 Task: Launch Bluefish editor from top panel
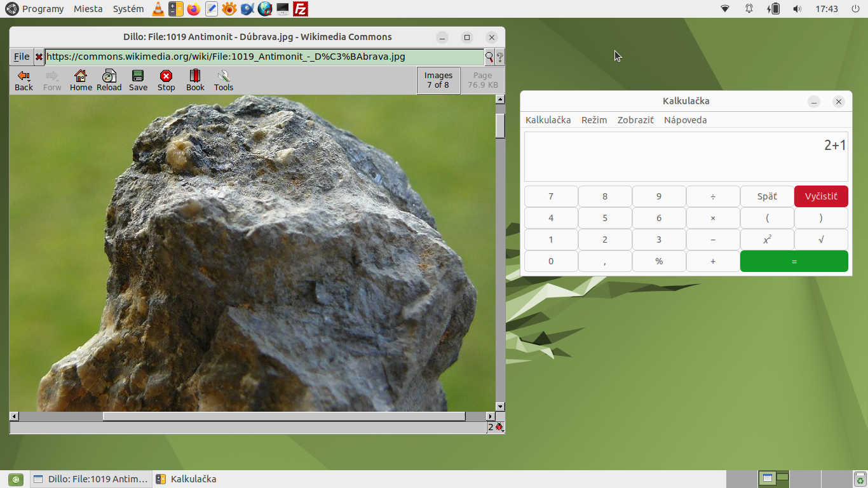click(x=247, y=9)
